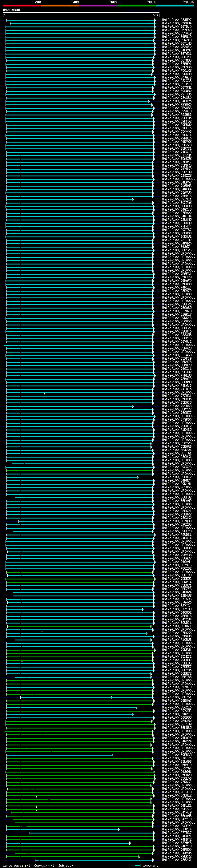This screenshot has width=197, height=868.
Task: Click the red 20% identity legend bar
Action: (22, 6)
